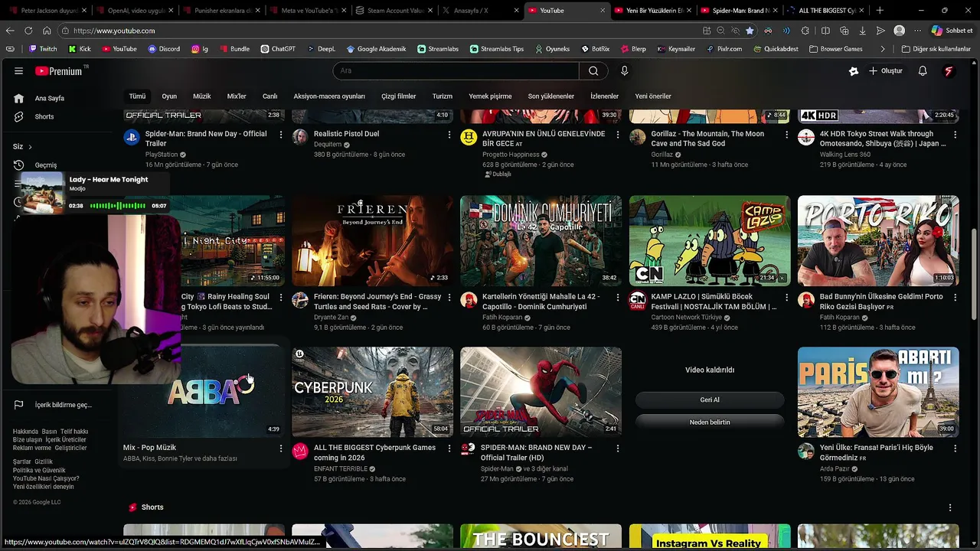Viewport: 980px width, 551px height.
Task: Click the Sohbet et Copilot button
Action: point(952,31)
